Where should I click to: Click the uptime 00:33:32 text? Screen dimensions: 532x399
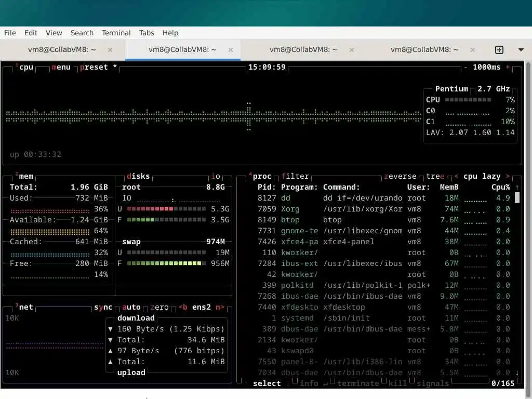pyautogui.click(x=36, y=154)
